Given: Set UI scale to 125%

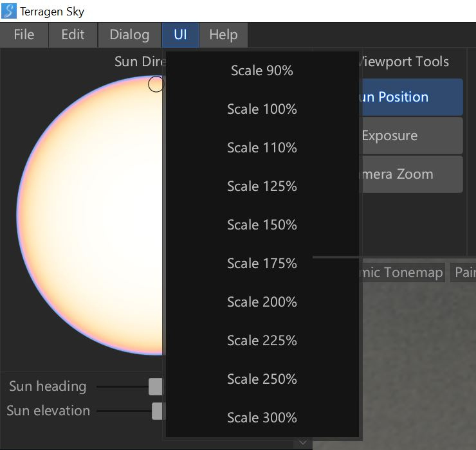Looking at the screenshot, I should 262,186.
